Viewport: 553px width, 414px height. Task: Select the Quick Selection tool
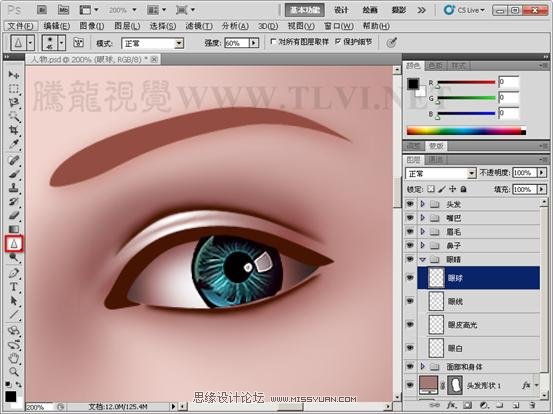coord(14,116)
